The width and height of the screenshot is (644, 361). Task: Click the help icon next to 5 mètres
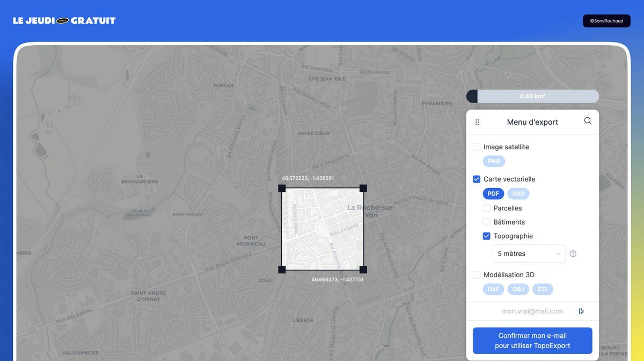[573, 254]
